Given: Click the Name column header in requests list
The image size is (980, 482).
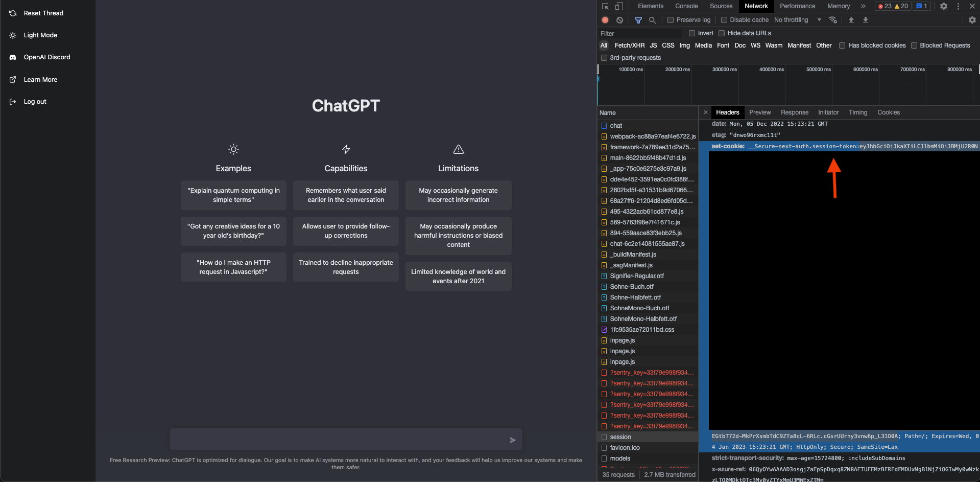Looking at the screenshot, I should [648, 113].
